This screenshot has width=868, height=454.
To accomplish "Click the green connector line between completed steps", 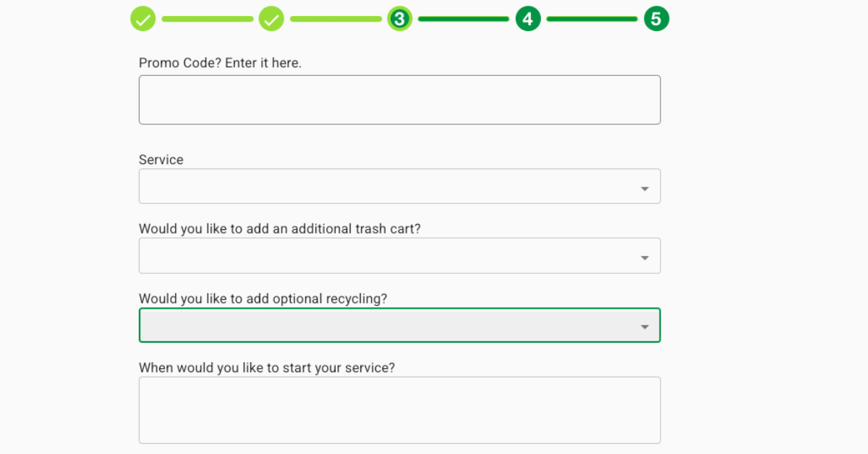I will click(x=207, y=18).
